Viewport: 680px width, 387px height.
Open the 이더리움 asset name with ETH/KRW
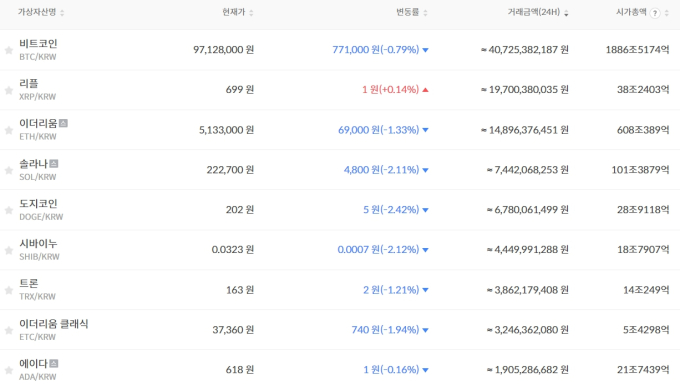click(38, 124)
